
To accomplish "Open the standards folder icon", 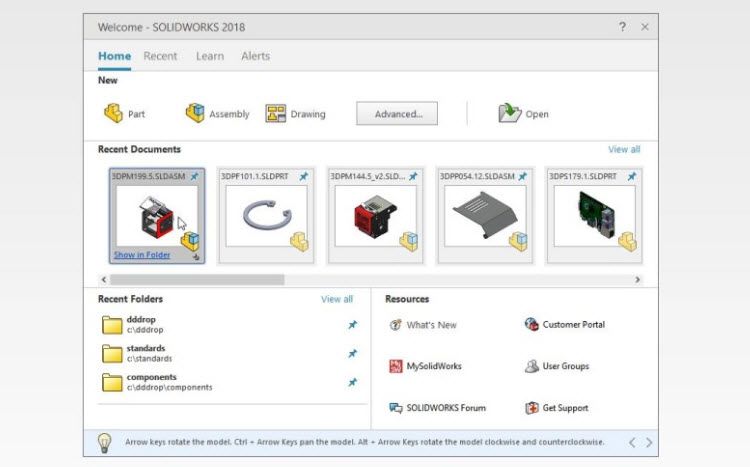I will point(112,353).
